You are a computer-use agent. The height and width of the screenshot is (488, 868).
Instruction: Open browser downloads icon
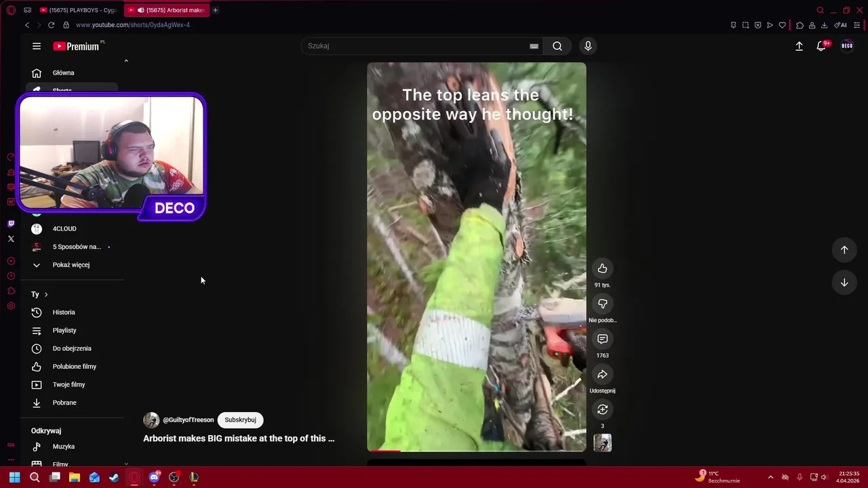coord(824,25)
